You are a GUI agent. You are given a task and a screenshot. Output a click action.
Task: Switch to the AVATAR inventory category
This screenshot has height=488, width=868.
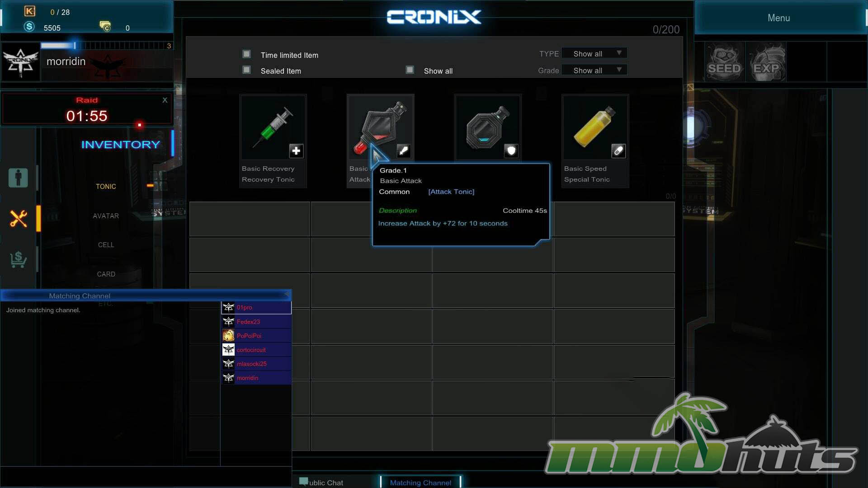[106, 216]
